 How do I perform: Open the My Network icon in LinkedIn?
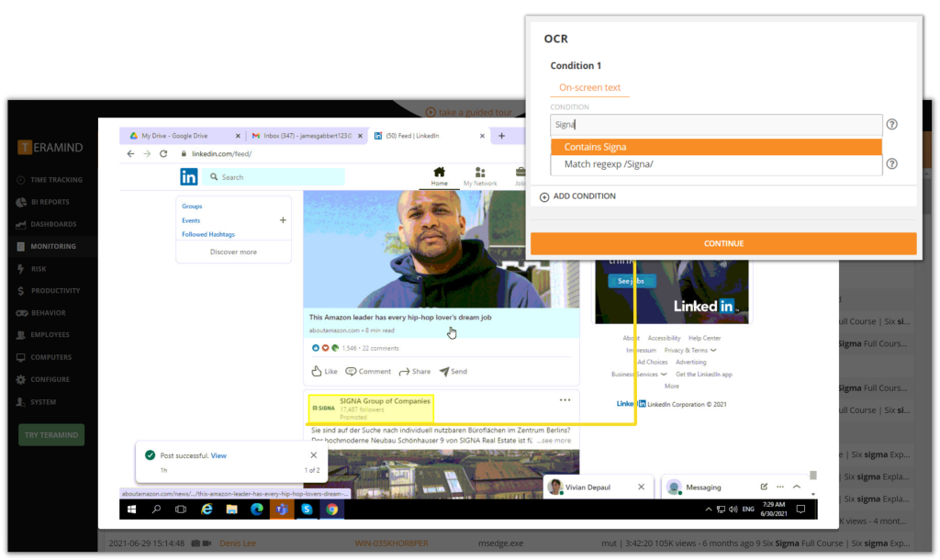click(480, 173)
